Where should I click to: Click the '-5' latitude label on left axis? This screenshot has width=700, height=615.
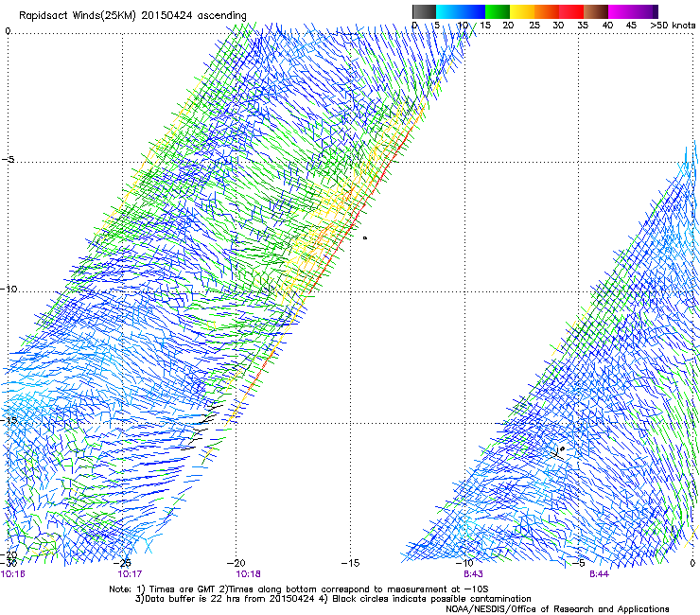click(8, 160)
